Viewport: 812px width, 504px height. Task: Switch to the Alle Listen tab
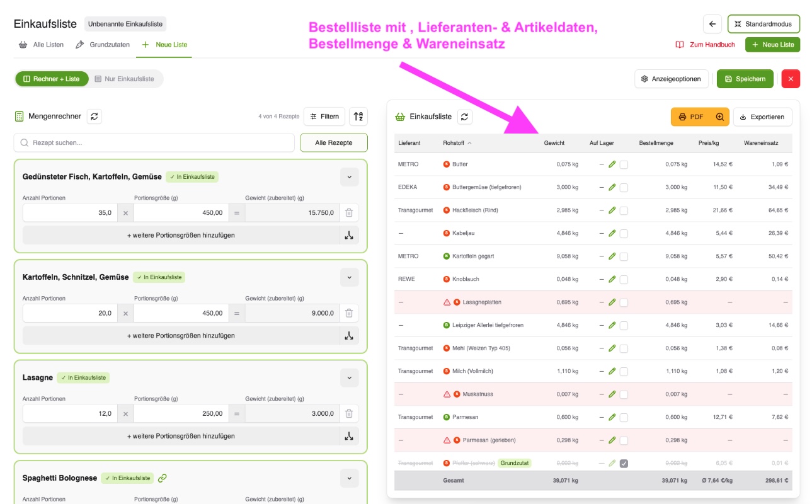(42, 45)
